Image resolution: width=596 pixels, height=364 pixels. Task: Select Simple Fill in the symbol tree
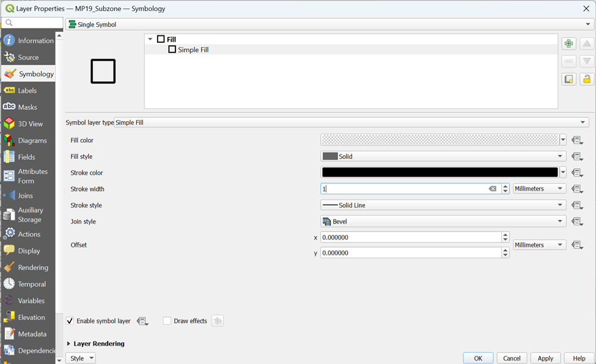tap(193, 49)
